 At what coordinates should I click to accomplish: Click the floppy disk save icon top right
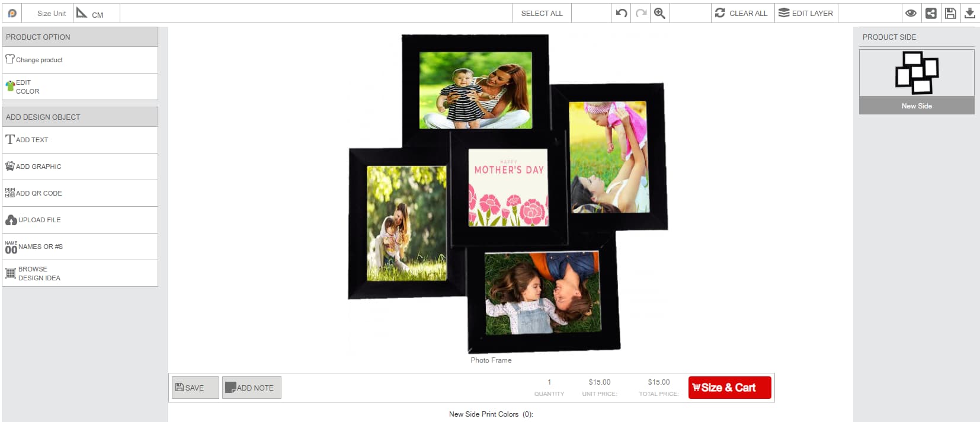coord(950,13)
